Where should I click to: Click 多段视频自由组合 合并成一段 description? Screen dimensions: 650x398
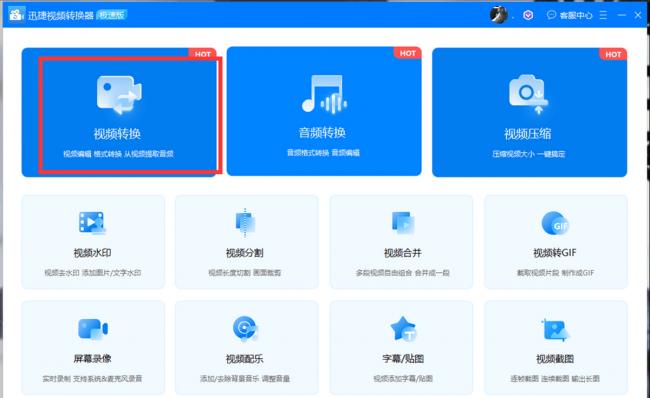pos(403,273)
